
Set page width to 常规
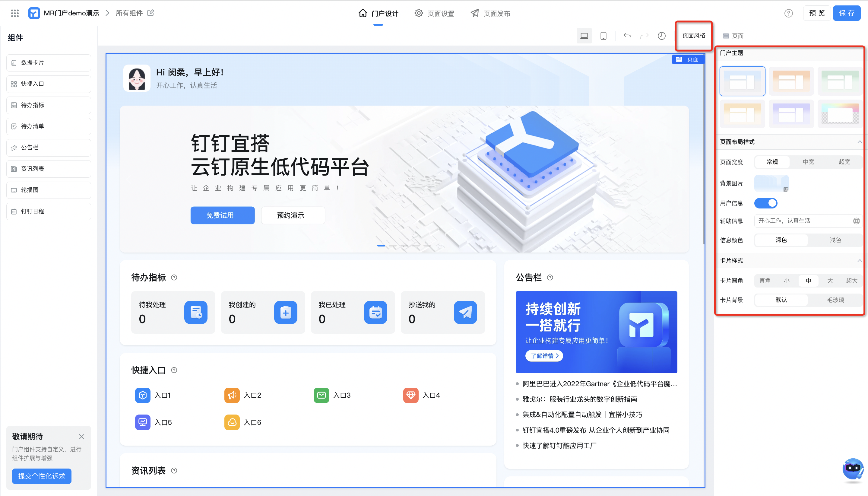(772, 162)
